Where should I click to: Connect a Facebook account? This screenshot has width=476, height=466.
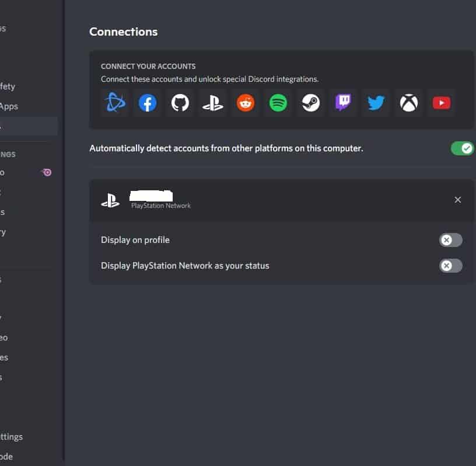click(148, 103)
